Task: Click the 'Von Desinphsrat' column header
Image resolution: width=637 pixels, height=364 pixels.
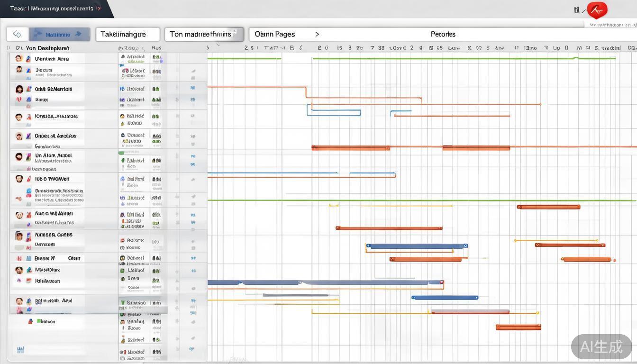Action: [x=47, y=48]
